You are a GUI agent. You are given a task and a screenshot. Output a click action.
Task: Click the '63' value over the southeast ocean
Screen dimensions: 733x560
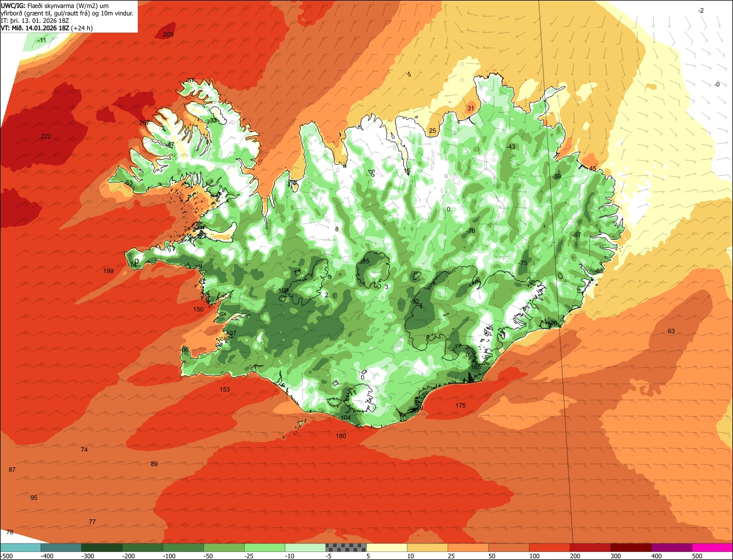[671, 331]
